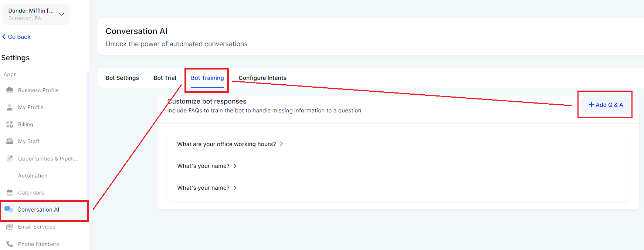Open Automation in the settings sidebar
The image size is (644, 250).
coord(33,176)
